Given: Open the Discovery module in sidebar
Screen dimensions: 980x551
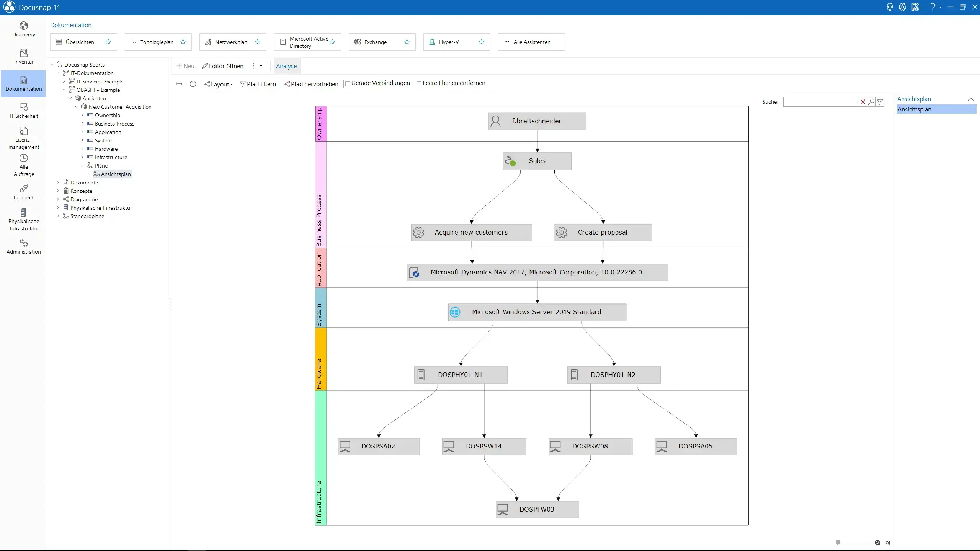Looking at the screenshot, I should click(x=23, y=29).
